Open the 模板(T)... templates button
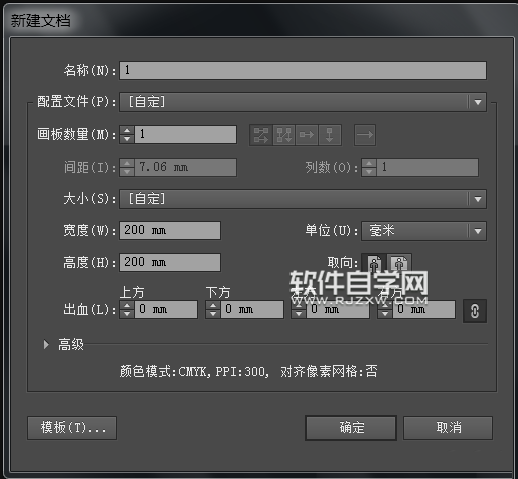 pyautogui.click(x=72, y=428)
